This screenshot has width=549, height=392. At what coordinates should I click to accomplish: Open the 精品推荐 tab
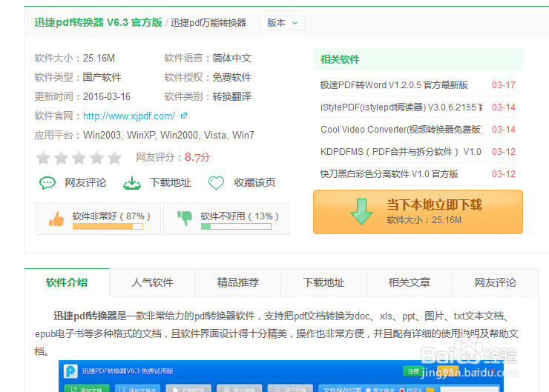click(238, 282)
